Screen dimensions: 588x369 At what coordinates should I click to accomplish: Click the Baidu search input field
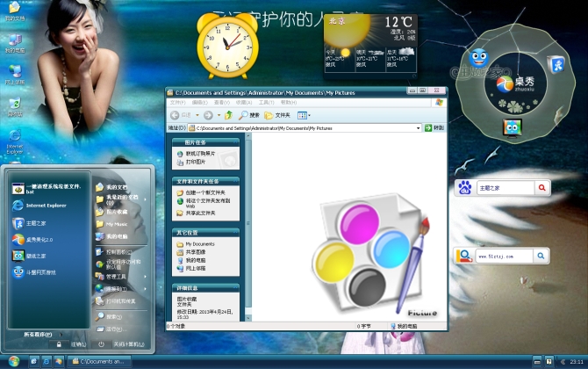point(506,187)
